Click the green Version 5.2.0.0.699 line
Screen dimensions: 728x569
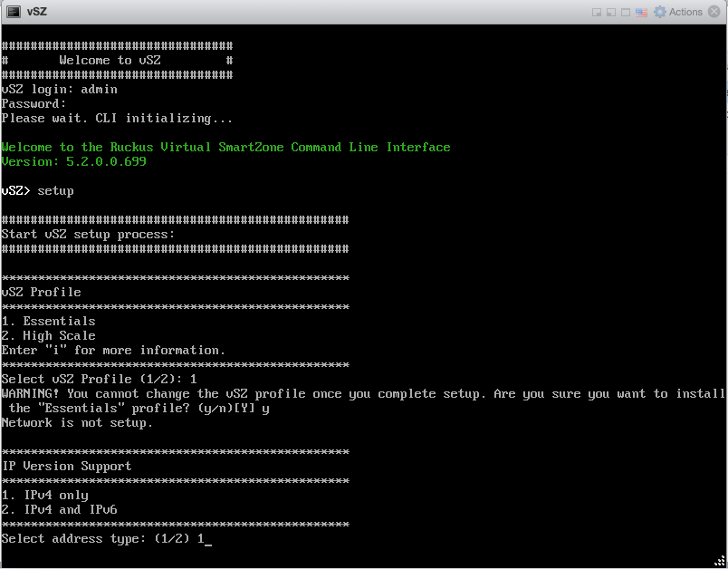click(73, 162)
